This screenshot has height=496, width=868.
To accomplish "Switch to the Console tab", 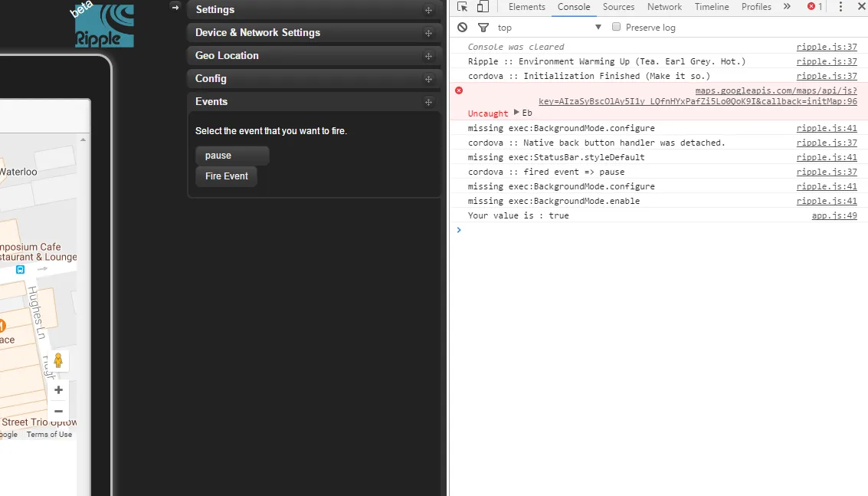I will click(574, 7).
